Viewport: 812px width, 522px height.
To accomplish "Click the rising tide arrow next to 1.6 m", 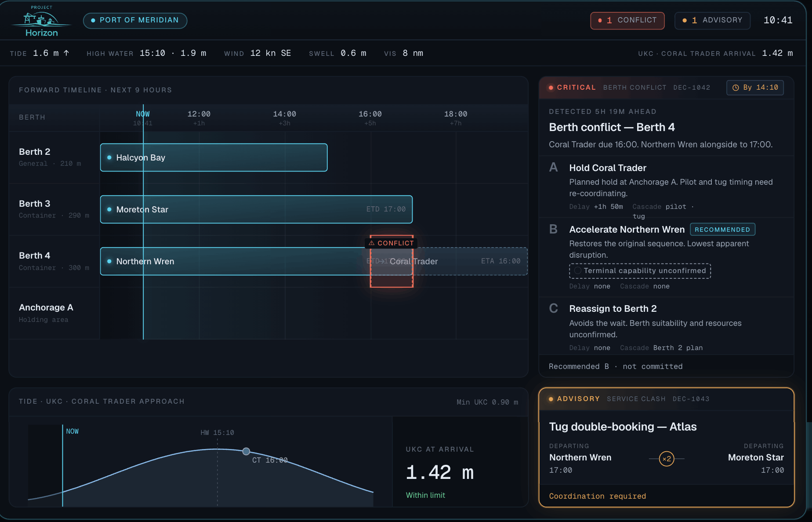I will 66,53.
